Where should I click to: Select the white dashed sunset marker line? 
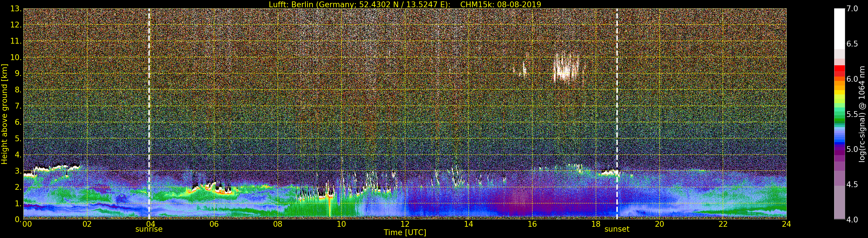pyautogui.click(x=617, y=114)
